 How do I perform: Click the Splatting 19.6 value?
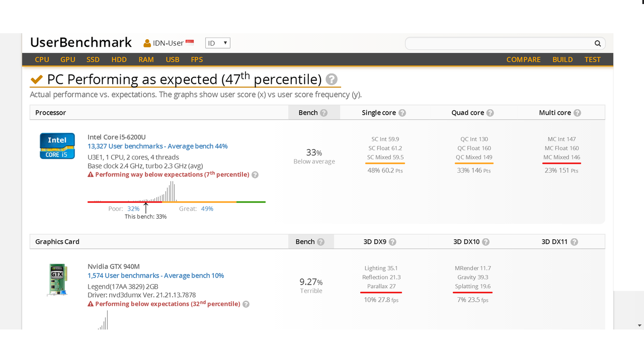[x=473, y=287]
